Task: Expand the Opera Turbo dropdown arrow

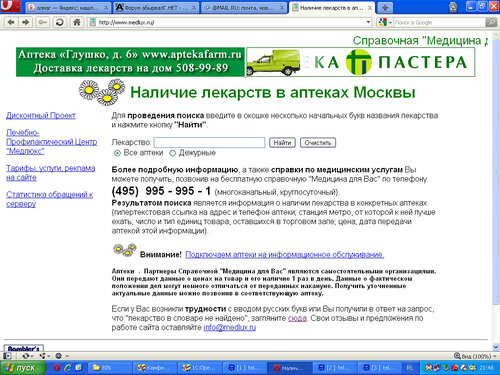Action: [x=67, y=356]
